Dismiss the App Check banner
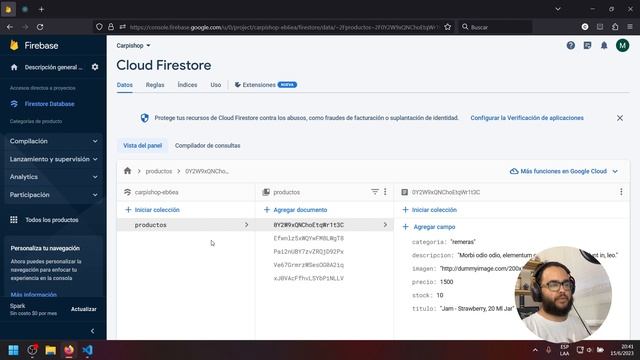Image resolution: width=640 pixels, height=360 pixels. (x=620, y=118)
